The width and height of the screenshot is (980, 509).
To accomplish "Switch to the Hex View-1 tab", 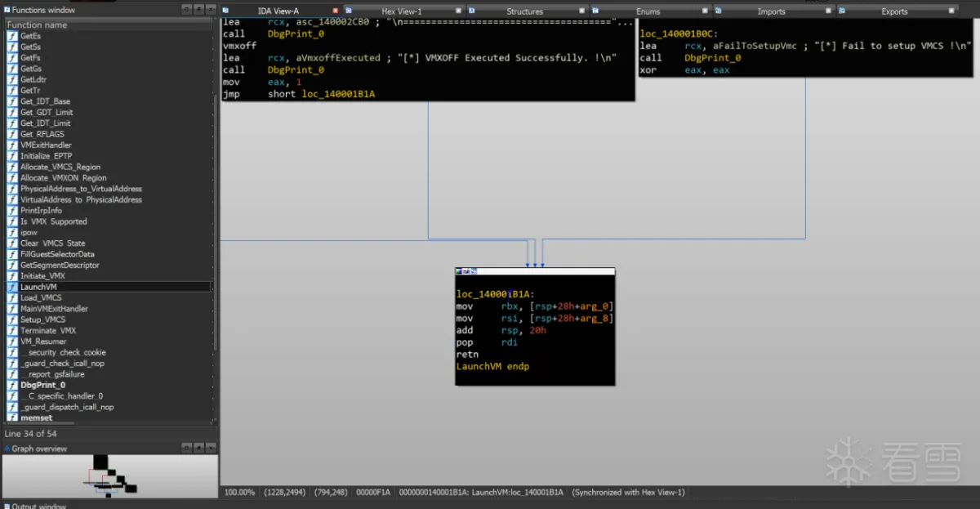I will pos(400,11).
